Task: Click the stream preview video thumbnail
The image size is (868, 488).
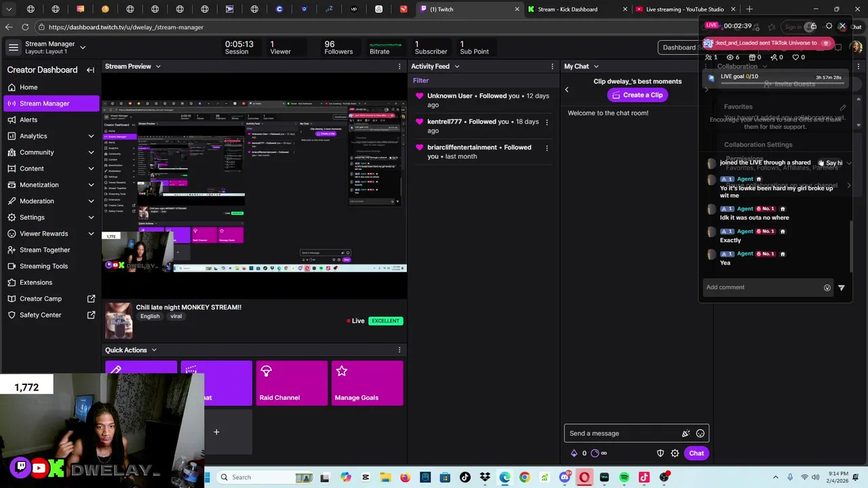Action: (256, 186)
